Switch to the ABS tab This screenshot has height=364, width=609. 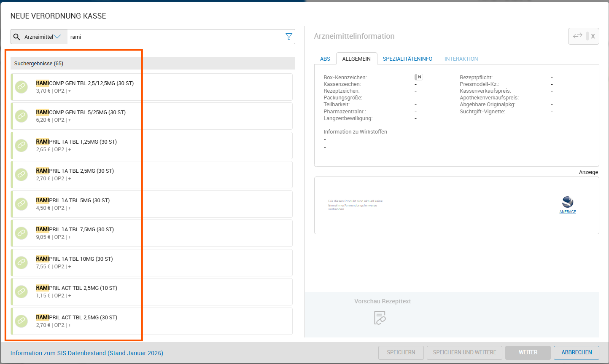[x=325, y=59]
